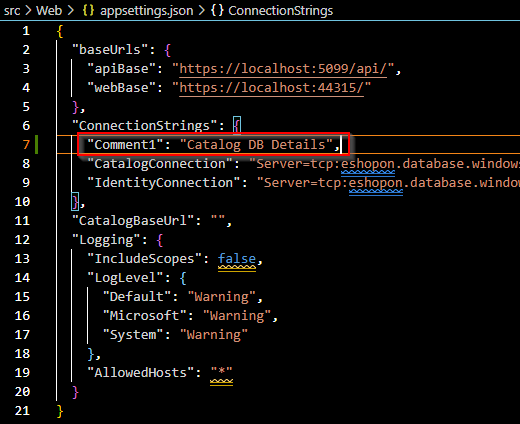The width and height of the screenshot is (520, 424).
Task: Click the AllowedHosts asterisk value
Action: pos(221,373)
